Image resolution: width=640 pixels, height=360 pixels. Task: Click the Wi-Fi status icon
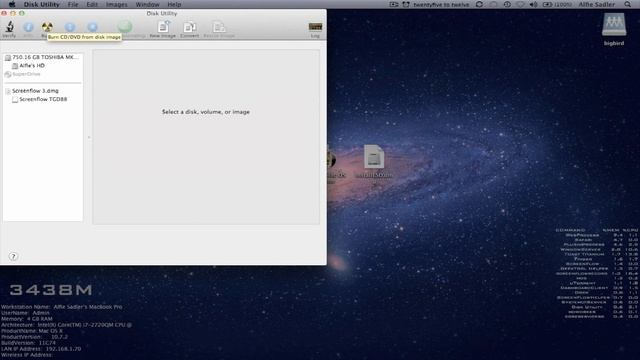[x=520, y=4]
